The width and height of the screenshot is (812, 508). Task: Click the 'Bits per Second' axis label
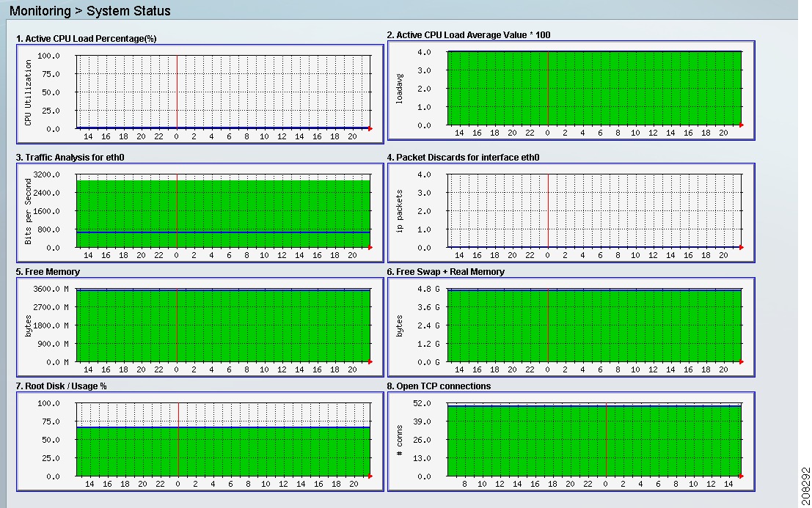(28, 212)
